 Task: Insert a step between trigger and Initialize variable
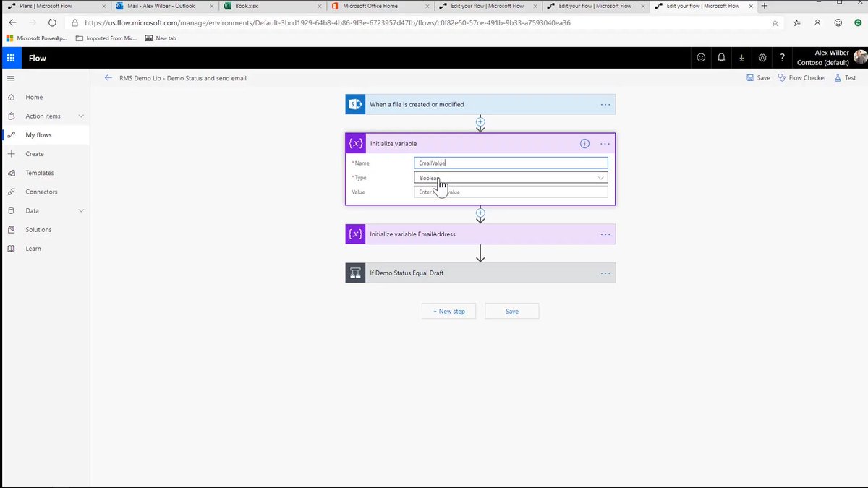point(480,123)
